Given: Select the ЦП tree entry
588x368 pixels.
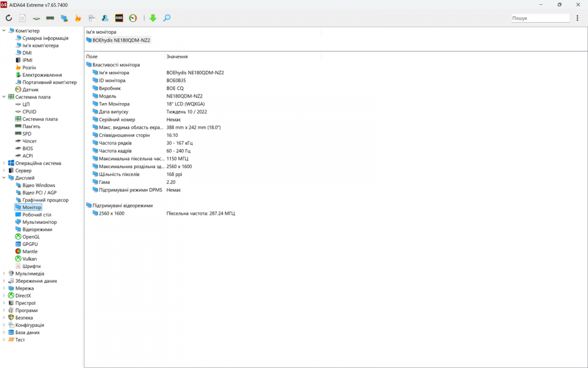Looking at the screenshot, I should (x=26, y=104).
